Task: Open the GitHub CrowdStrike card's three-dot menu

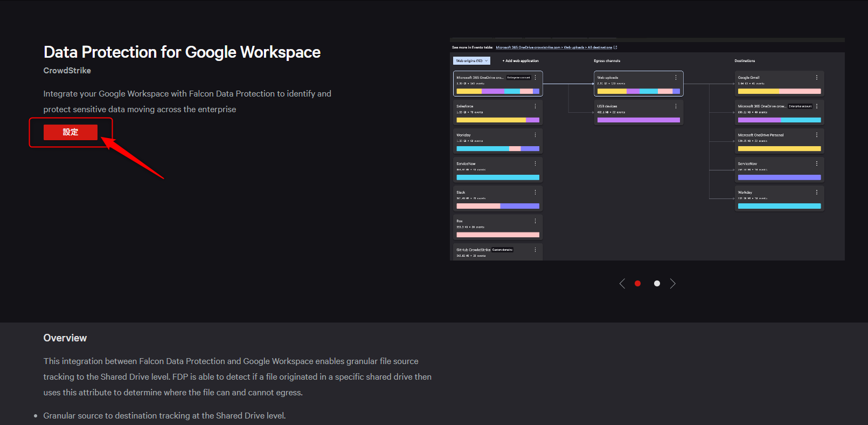Action: click(x=535, y=250)
